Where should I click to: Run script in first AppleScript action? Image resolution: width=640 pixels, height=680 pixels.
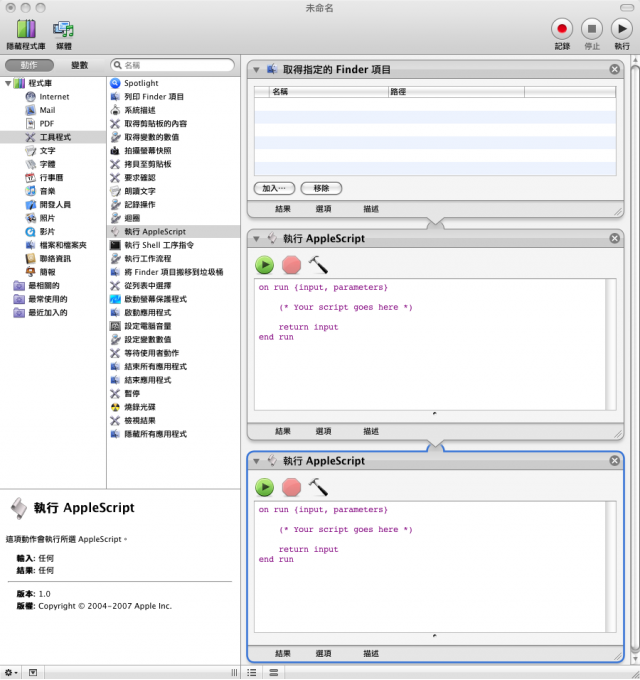pyautogui.click(x=264, y=265)
